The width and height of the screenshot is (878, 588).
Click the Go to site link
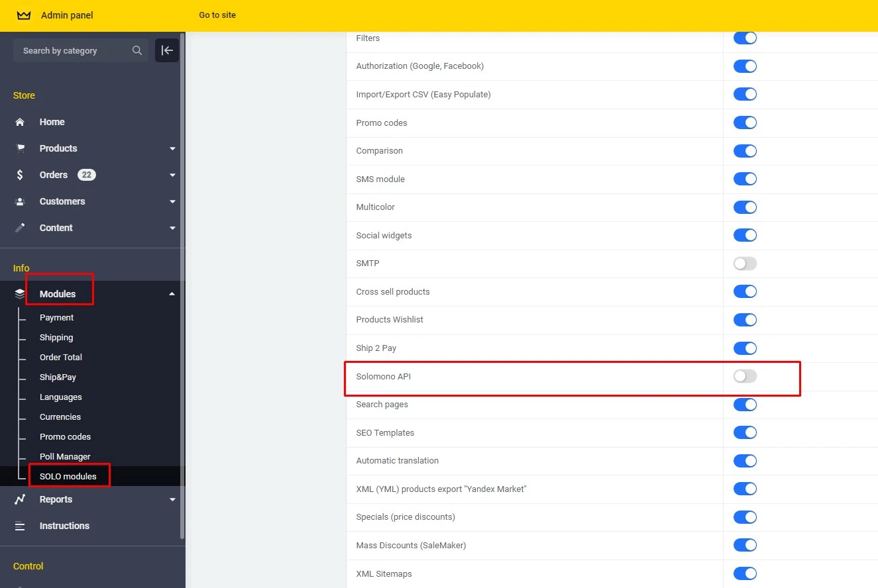(x=217, y=15)
